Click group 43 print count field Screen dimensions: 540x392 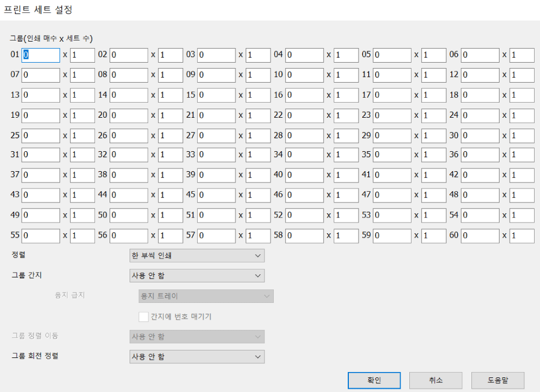(x=40, y=195)
